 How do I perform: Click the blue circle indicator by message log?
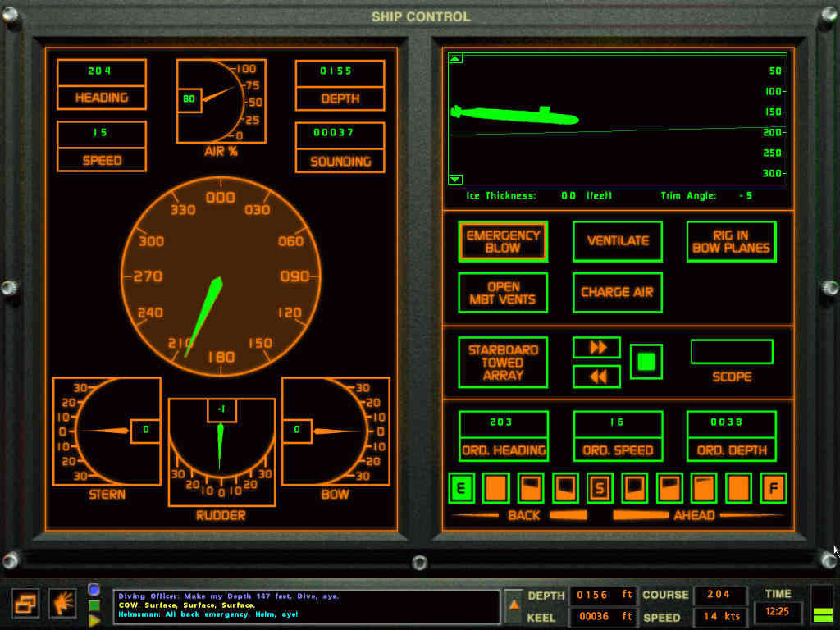point(94,590)
